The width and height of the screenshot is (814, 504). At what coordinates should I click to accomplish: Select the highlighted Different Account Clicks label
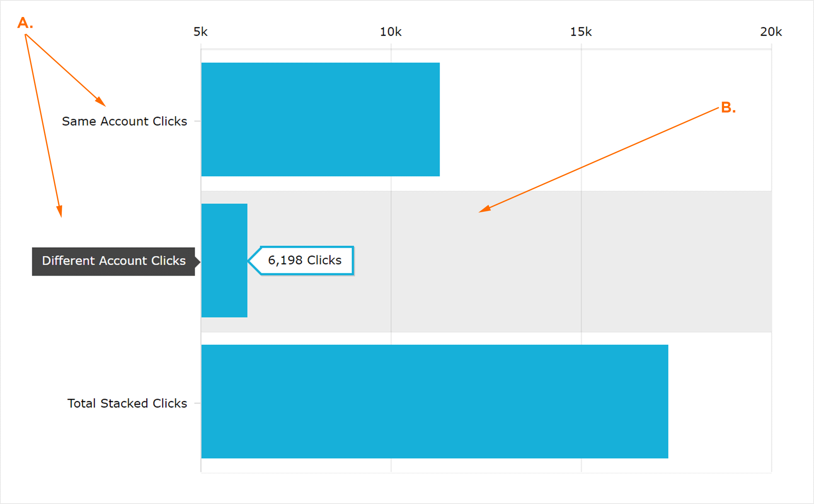pyautogui.click(x=113, y=261)
